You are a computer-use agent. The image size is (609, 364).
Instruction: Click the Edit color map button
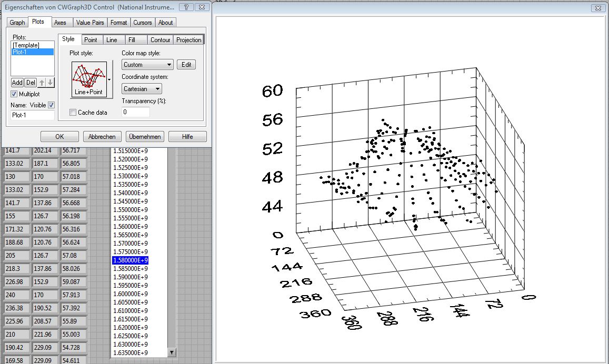click(186, 65)
